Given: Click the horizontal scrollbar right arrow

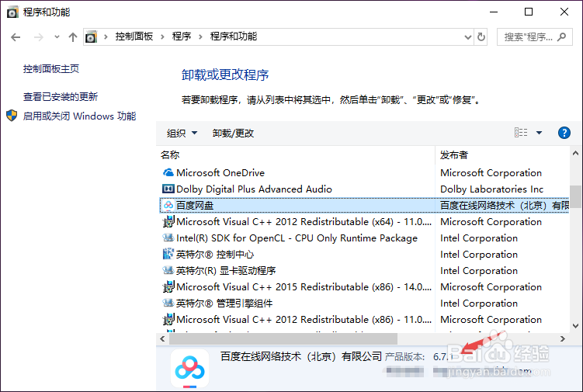Looking at the screenshot, I should 563,338.
